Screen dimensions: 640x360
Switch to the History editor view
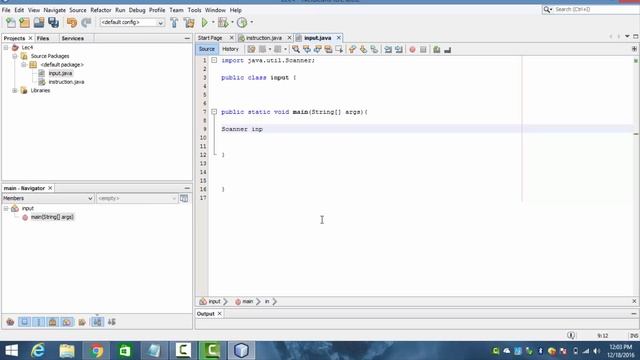point(230,49)
